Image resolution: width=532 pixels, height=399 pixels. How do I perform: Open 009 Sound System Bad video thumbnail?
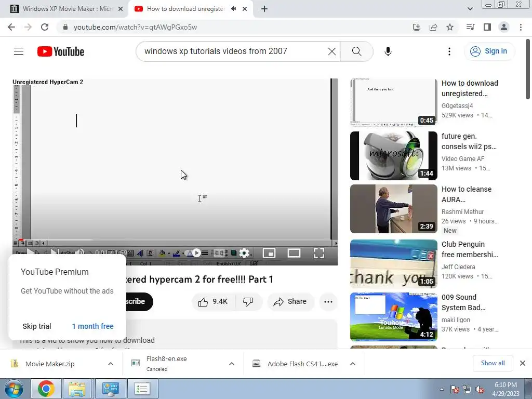point(394,317)
